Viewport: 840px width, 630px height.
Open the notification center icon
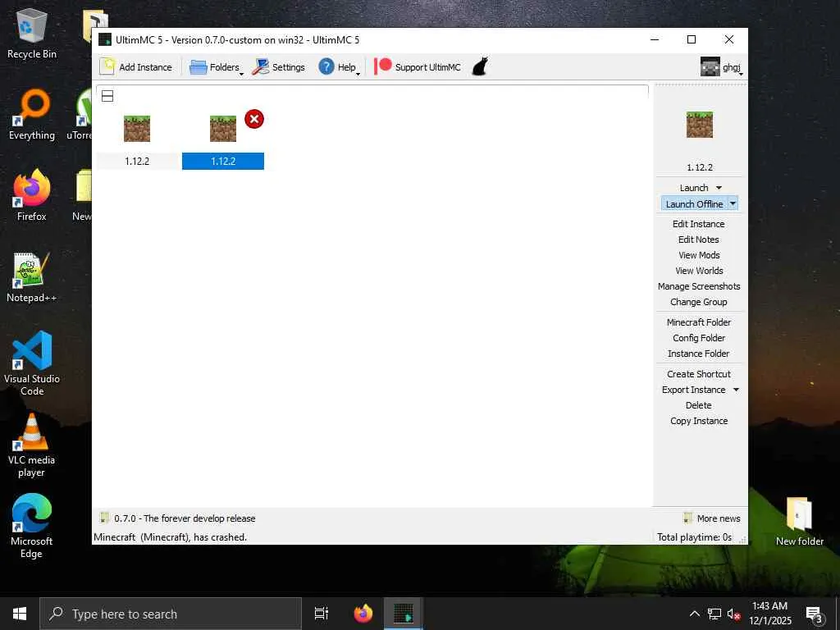[x=814, y=614]
